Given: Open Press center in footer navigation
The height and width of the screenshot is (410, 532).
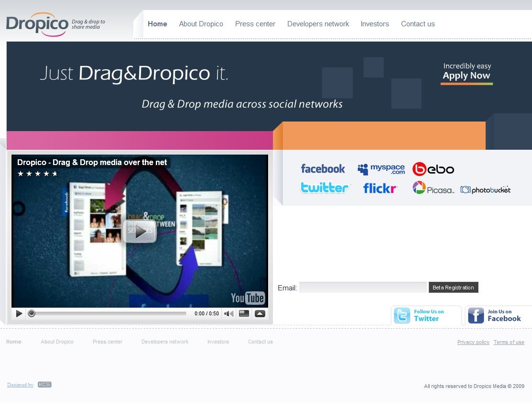Looking at the screenshot, I should (108, 342).
